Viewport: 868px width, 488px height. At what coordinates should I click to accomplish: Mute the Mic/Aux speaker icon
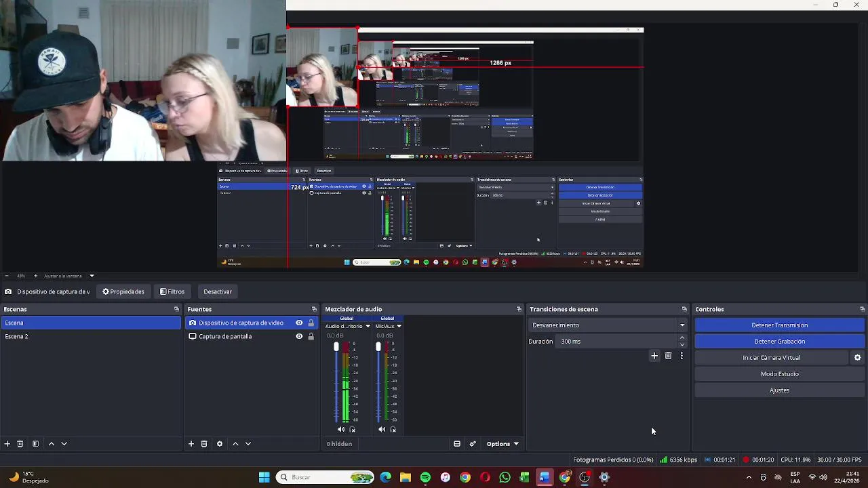[382, 429]
